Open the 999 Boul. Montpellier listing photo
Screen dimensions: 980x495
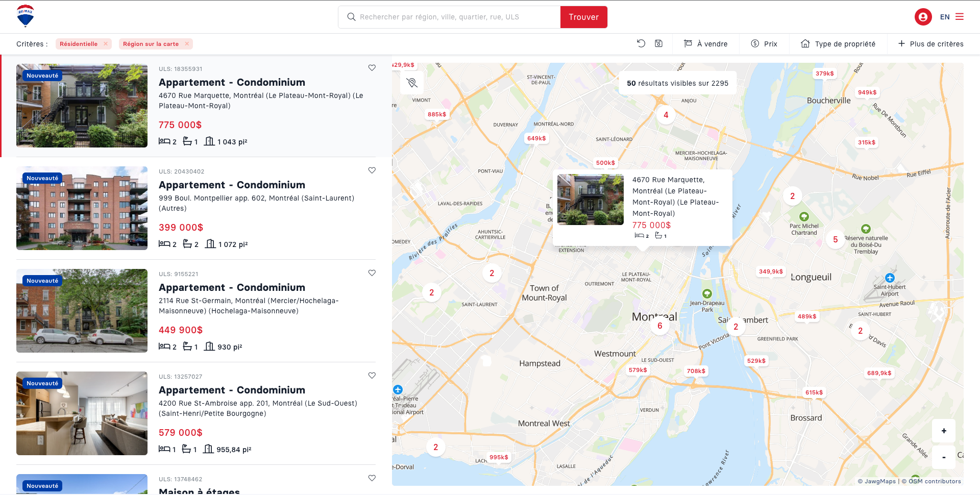coord(82,208)
